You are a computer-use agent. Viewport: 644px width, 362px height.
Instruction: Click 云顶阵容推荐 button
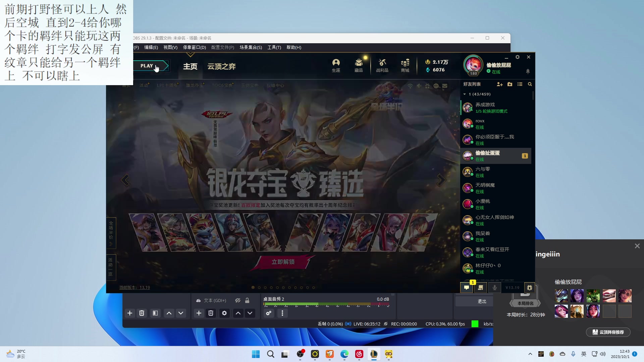tap(608, 332)
